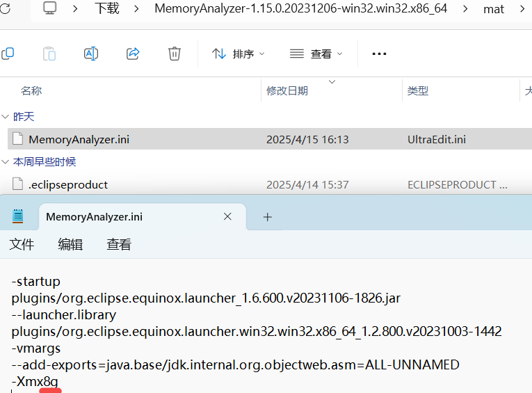Click the refresh icon in Explorer

click(x=5, y=8)
